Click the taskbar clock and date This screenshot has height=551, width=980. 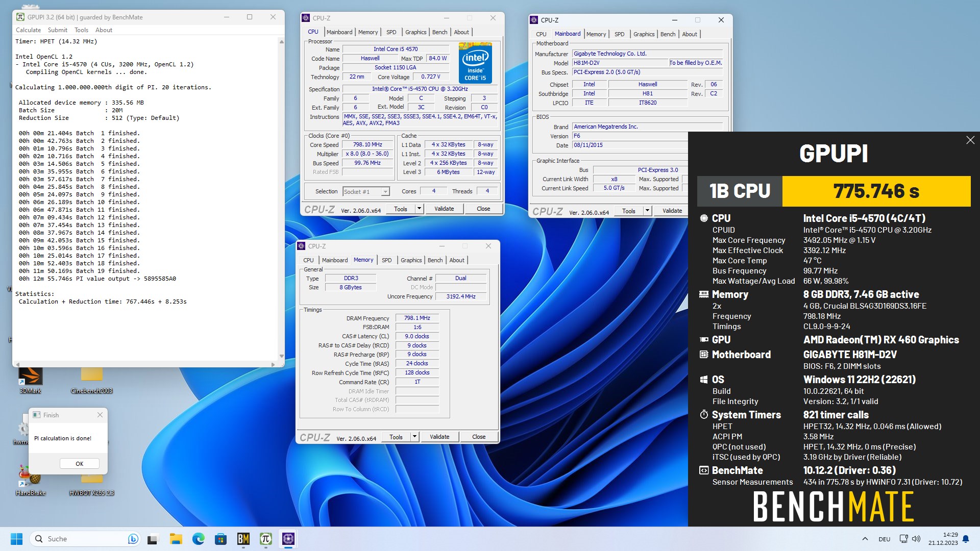tap(943, 539)
